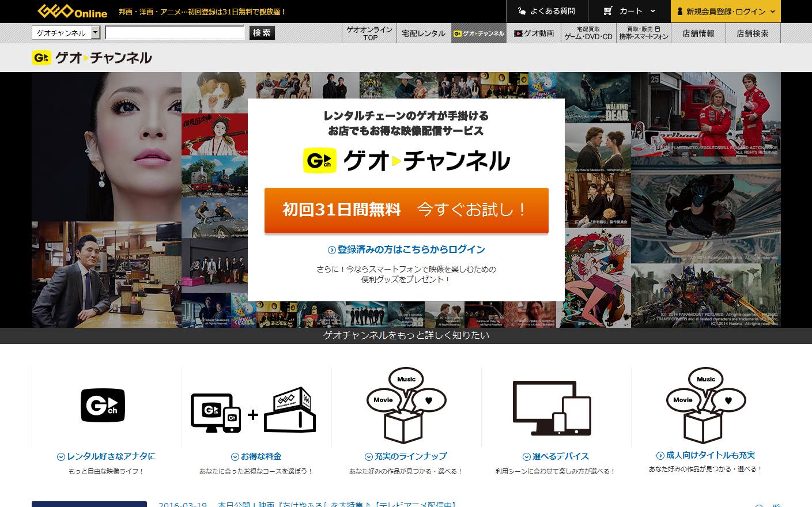812x507 pixels.
Task: Go to 店舗情報 tab
Action: [x=698, y=33]
